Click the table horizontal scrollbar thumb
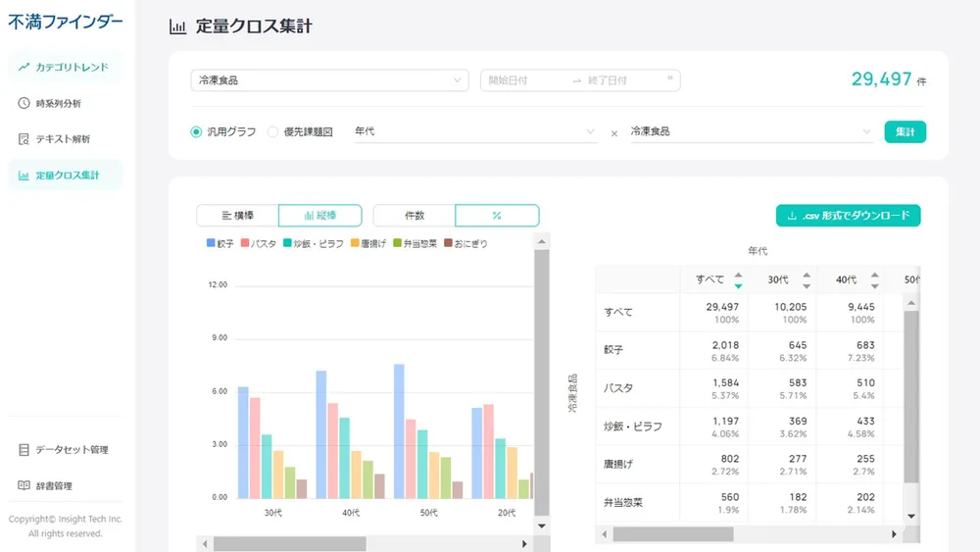The width and height of the screenshot is (980, 552). [673, 534]
